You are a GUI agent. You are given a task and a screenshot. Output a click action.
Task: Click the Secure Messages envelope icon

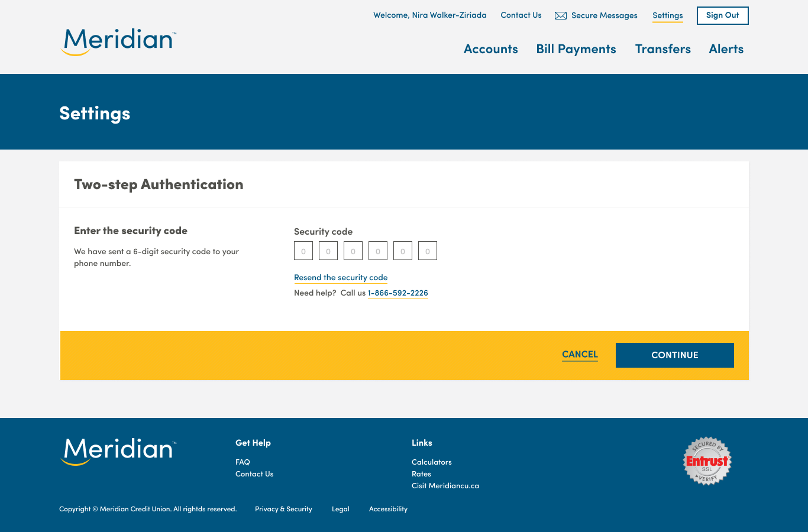pyautogui.click(x=561, y=16)
